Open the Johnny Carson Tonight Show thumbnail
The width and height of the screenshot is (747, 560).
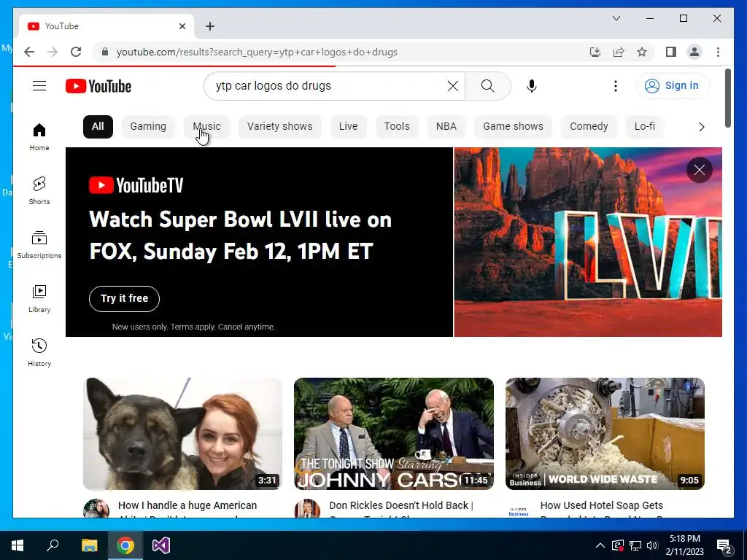tap(393, 434)
